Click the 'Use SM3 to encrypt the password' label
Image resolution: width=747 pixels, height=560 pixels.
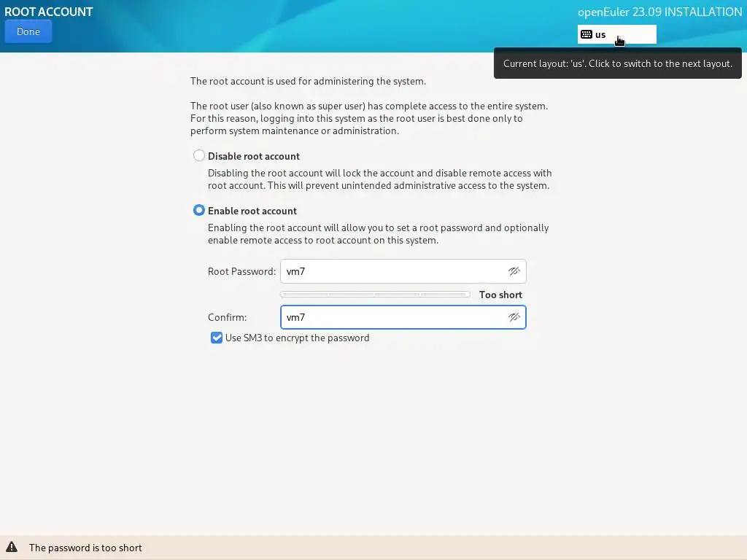point(298,338)
